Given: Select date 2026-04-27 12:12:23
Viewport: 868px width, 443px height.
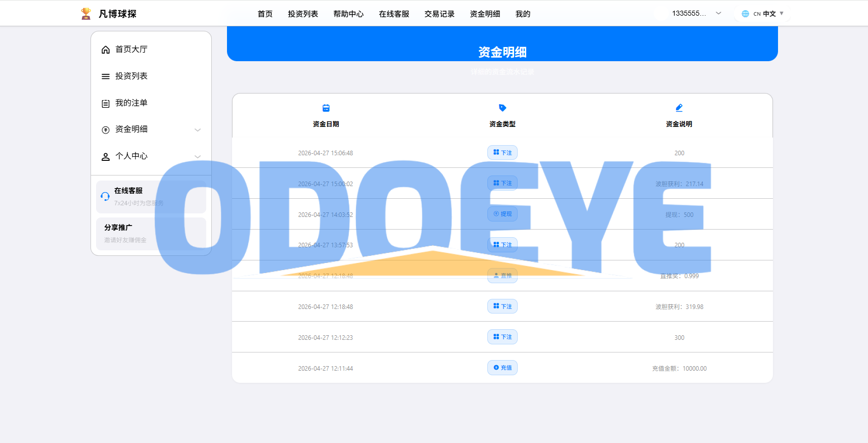Looking at the screenshot, I should [x=326, y=338].
